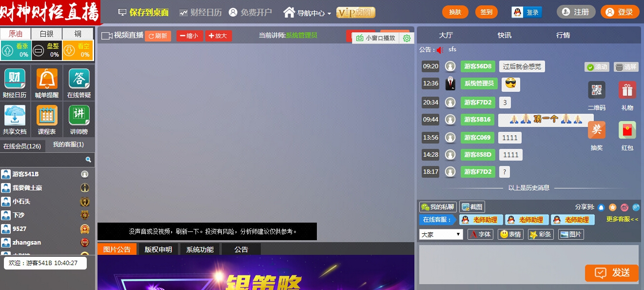Open the 抽奖 lottery icon
The width and height of the screenshot is (644, 290).
(x=597, y=130)
